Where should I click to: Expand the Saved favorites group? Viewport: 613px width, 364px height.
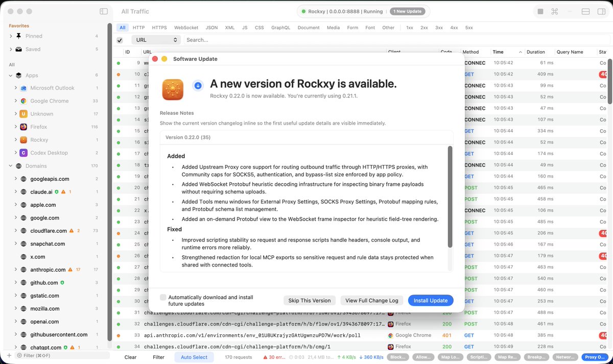(11, 49)
